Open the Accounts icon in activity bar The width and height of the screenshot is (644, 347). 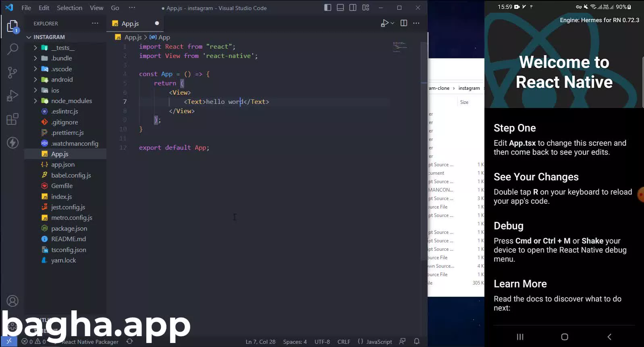coord(12,301)
